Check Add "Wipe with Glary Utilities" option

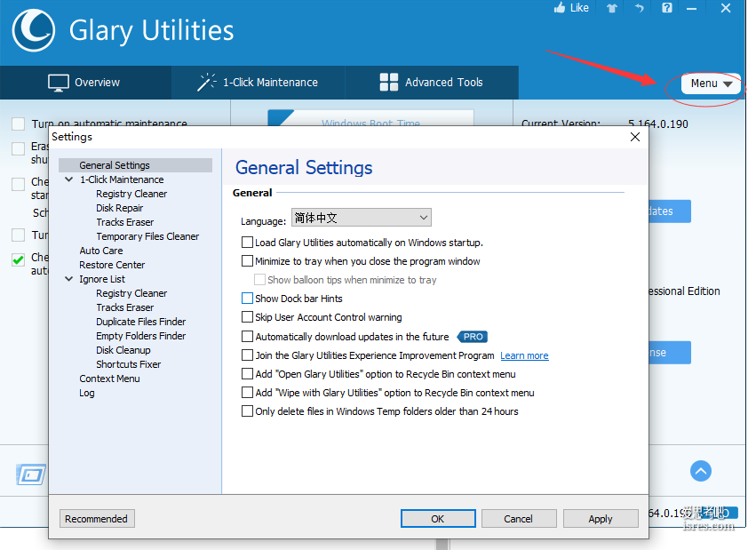pyautogui.click(x=247, y=393)
